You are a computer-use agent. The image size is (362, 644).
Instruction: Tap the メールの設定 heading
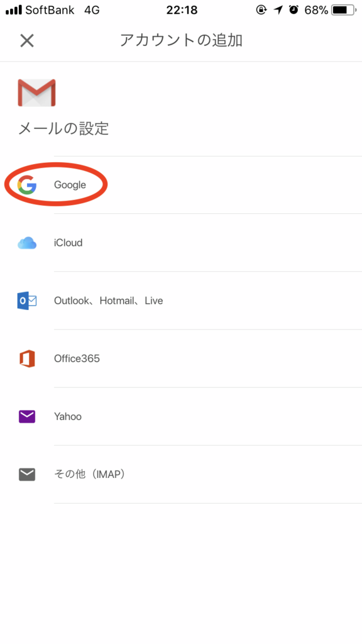(x=63, y=128)
